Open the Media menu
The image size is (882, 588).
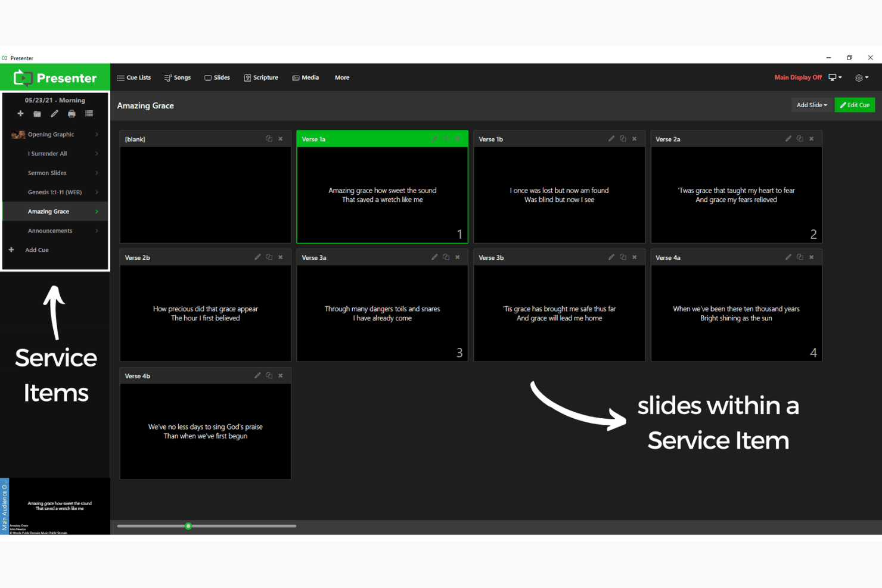pos(306,77)
